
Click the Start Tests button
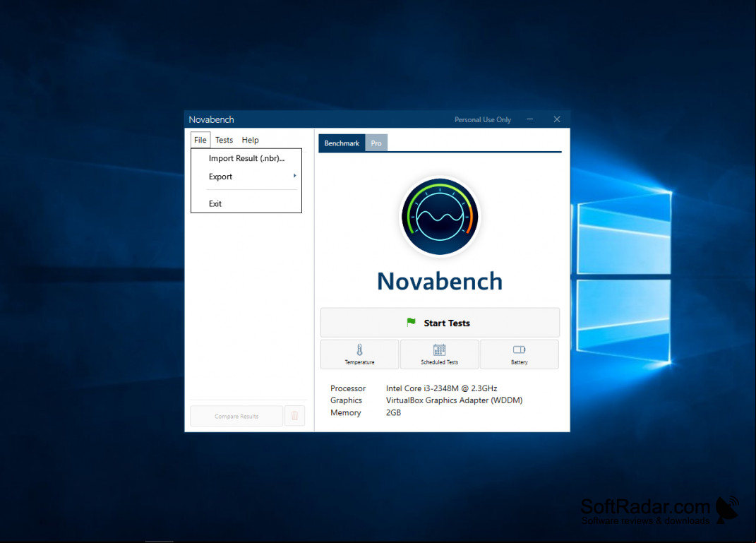click(440, 323)
